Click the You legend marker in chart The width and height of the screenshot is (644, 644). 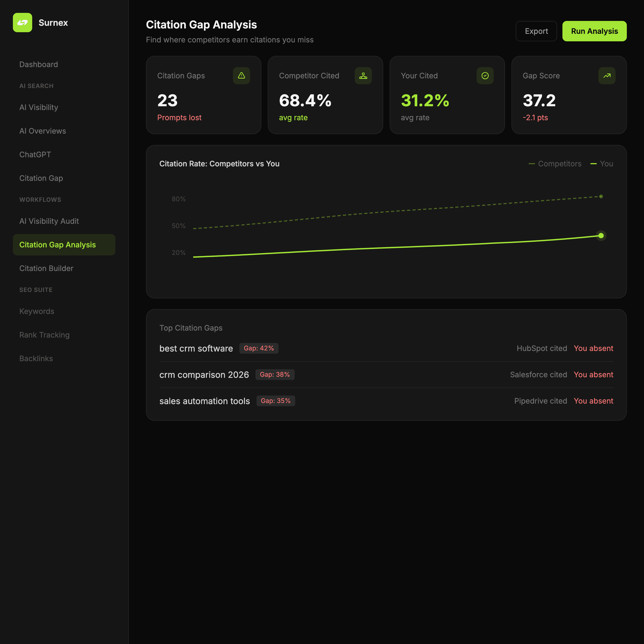point(593,164)
